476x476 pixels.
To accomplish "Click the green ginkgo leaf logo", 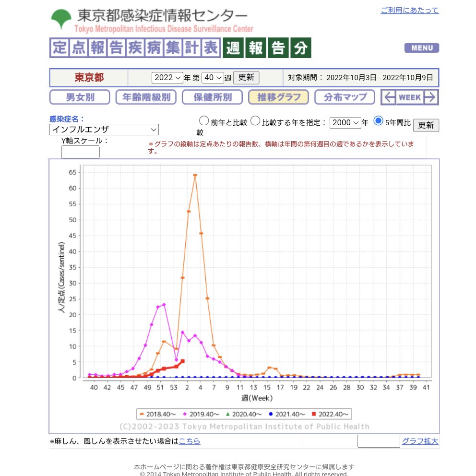I will (61, 19).
